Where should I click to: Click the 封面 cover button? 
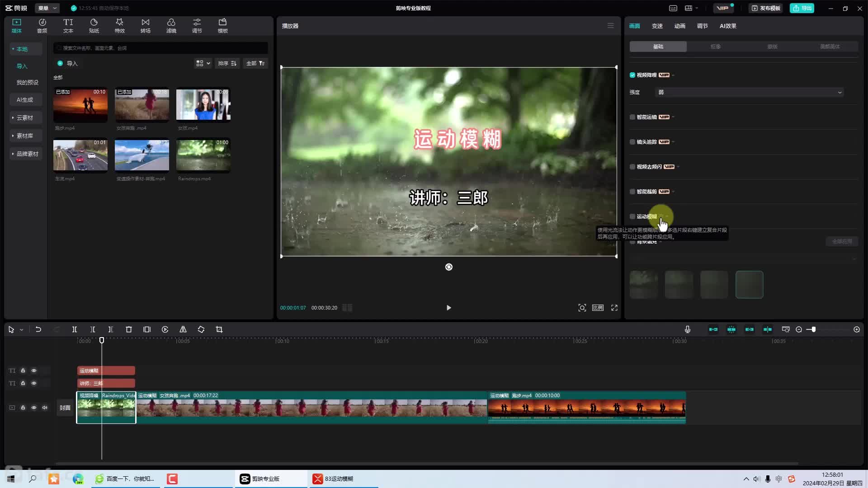(65, 408)
